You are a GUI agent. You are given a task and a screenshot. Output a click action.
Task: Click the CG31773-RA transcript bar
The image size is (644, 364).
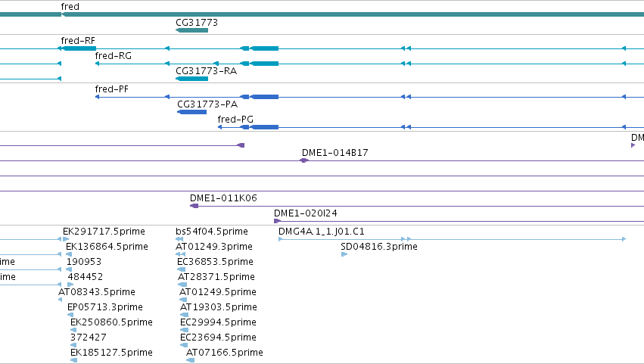point(191,79)
